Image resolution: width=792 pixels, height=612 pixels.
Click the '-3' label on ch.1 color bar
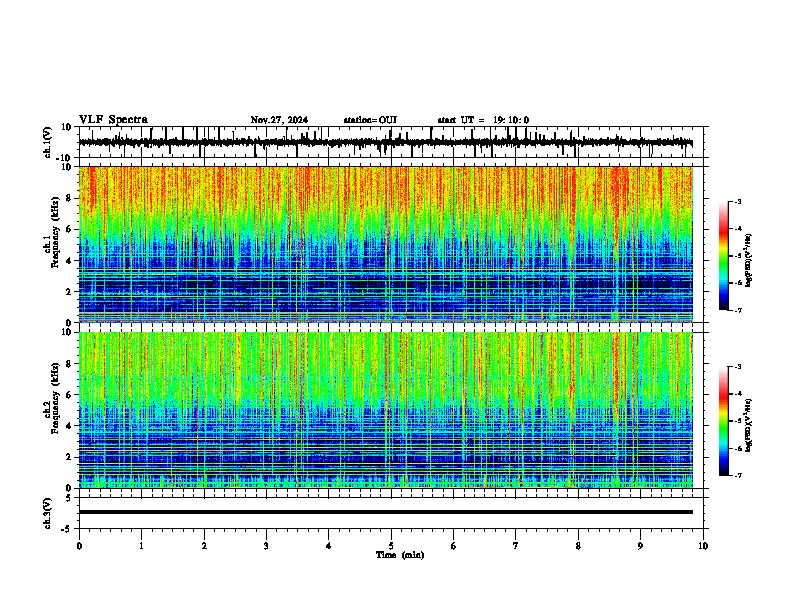(x=738, y=201)
